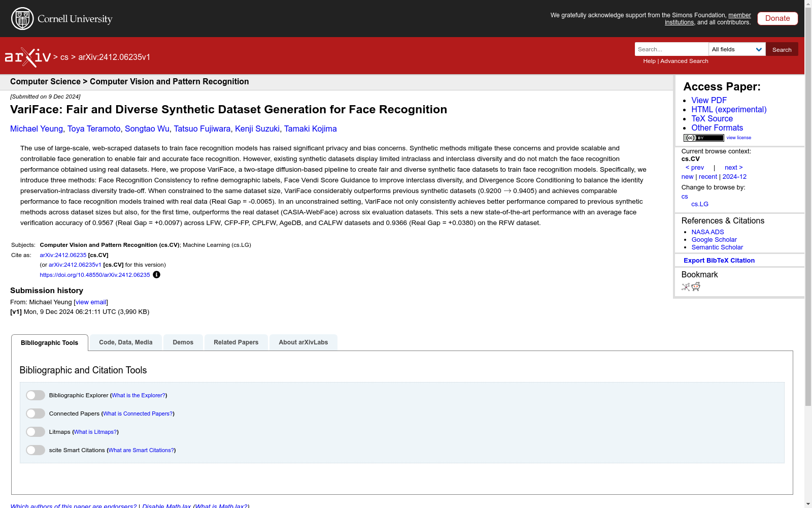The height and width of the screenshot is (508, 812).
Task: Switch to the Related Papers tab
Action: coord(236,342)
